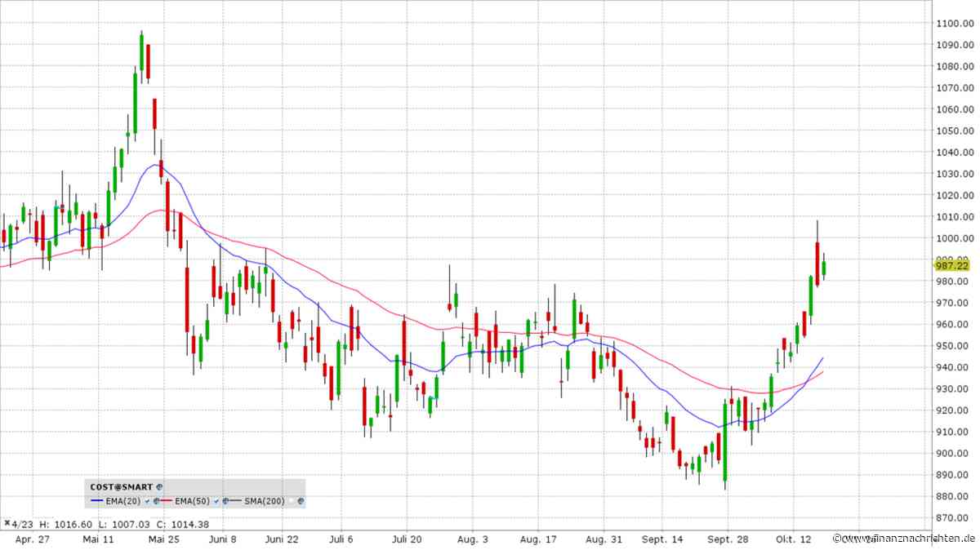Screen dimensions: 980x550
Task: Select the COST@SMART symbol label
Action: pyautogui.click(x=122, y=486)
